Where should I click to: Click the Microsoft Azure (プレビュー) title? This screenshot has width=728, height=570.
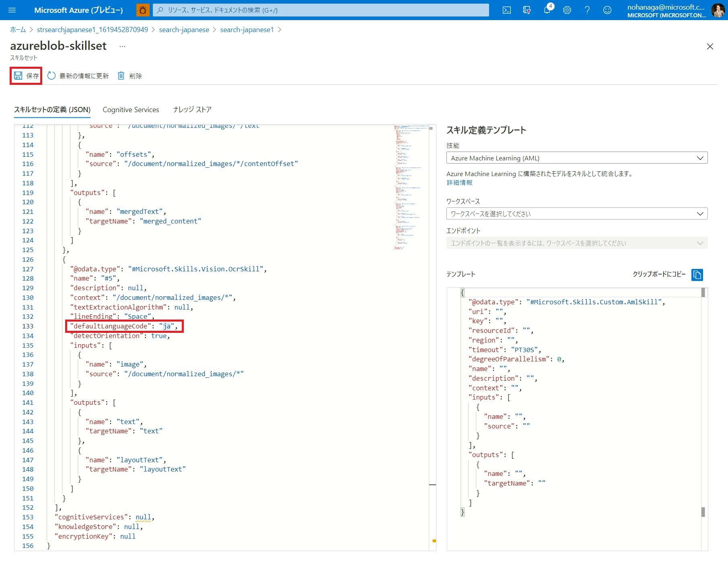(x=79, y=10)
